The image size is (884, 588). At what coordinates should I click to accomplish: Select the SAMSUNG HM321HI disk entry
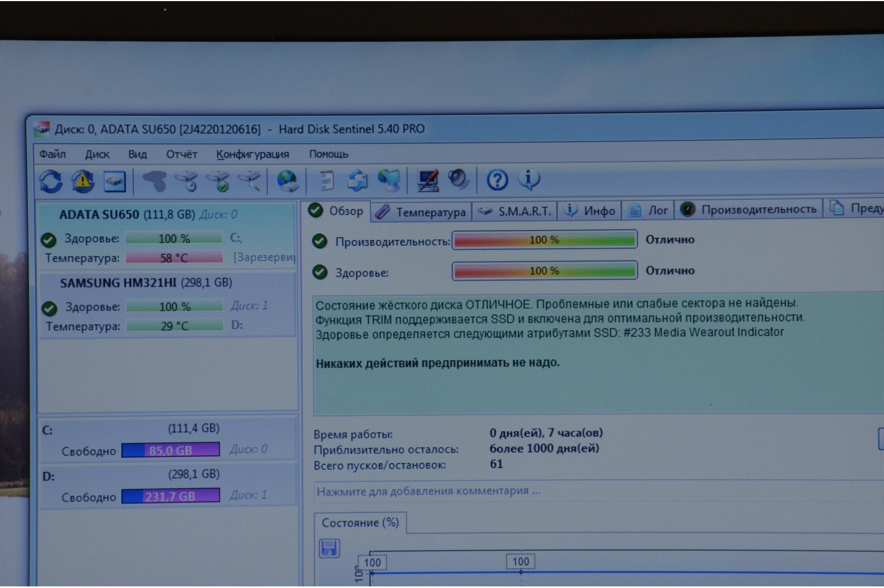[146, 283]
